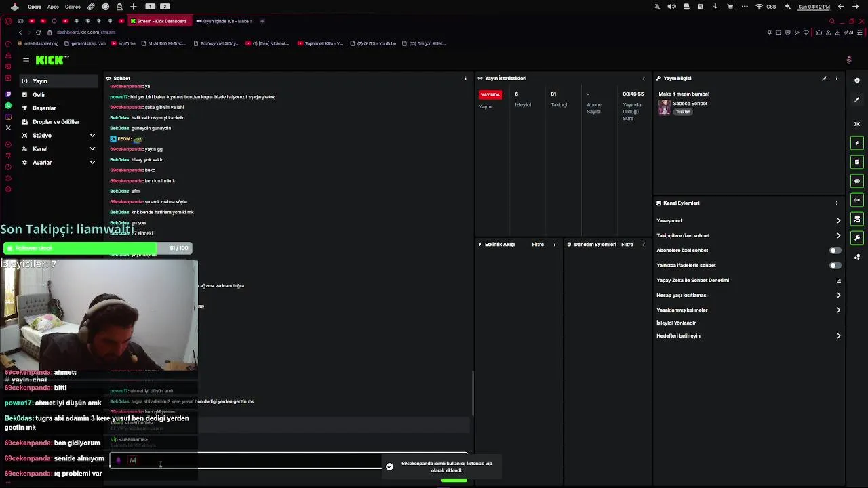Click the chat bubble icon in right rail
Viewport: 868px width, 488px height.
(857, 181)
